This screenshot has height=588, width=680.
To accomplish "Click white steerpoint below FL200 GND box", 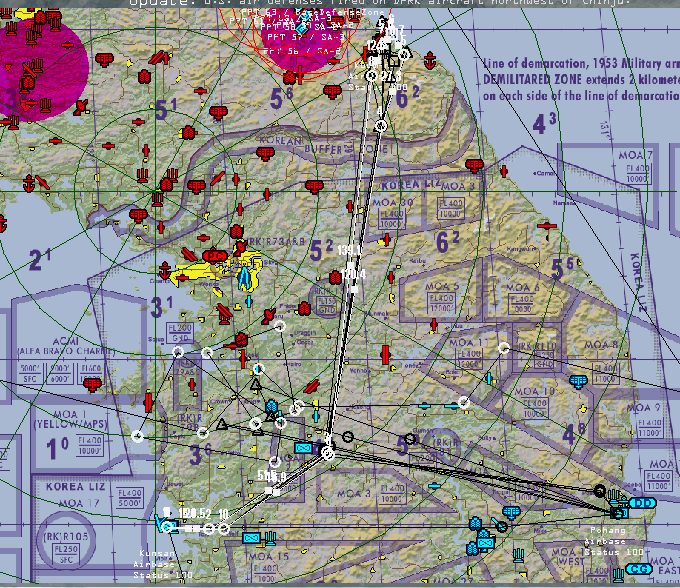I will [x=178, y=352].
